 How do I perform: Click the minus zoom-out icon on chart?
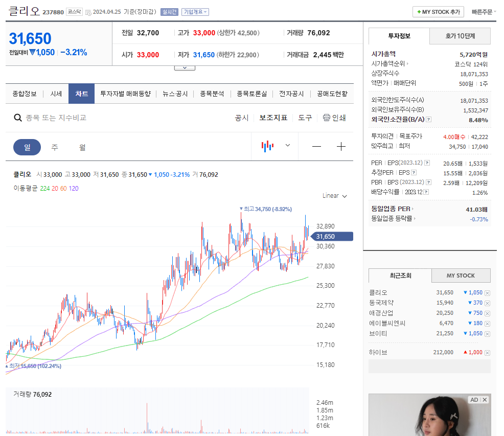pos(316,147)
